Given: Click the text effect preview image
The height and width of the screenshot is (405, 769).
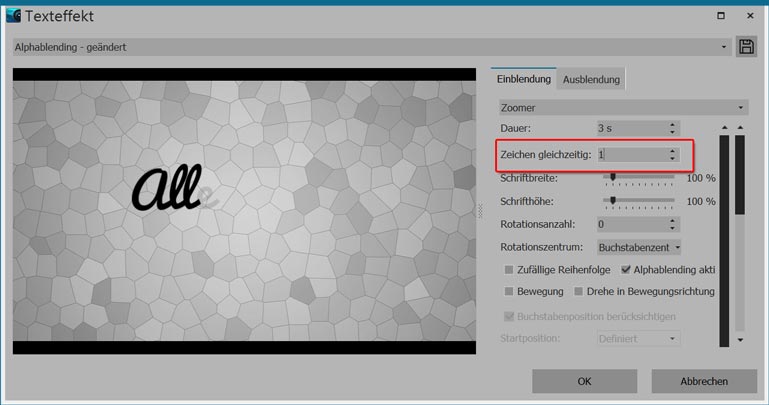Looking at the screenshot, I should point(244,211).
